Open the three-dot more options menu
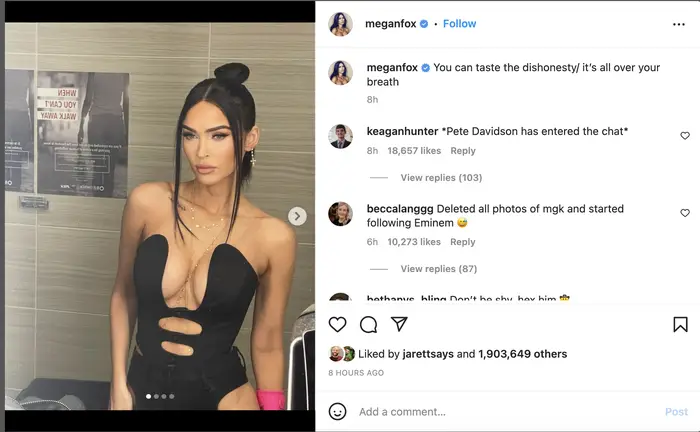This screenshot has height=432, width=700. (679, 24)
